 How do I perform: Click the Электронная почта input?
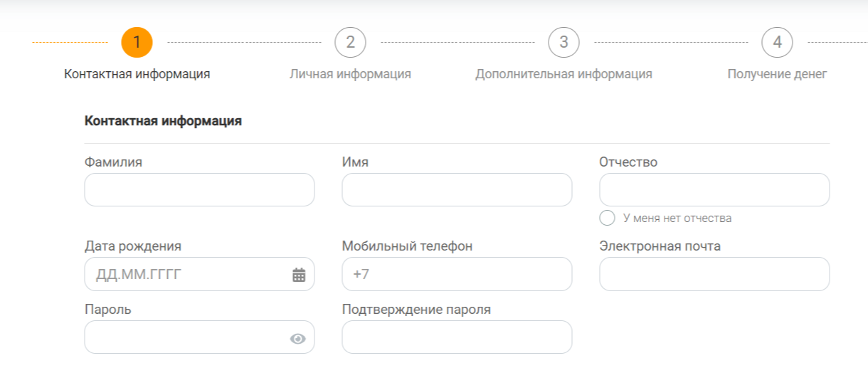(x=714, y=274)
